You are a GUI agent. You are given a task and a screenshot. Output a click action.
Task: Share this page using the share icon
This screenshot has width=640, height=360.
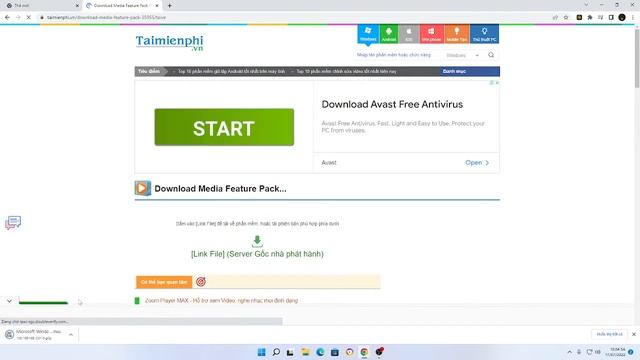[x=555, y=17]
